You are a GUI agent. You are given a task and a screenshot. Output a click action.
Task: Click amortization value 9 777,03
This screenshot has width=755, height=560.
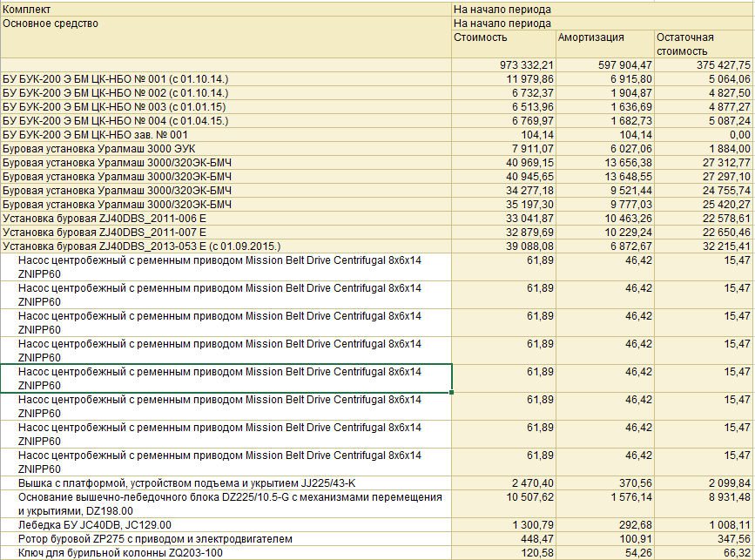pos(604,205)
